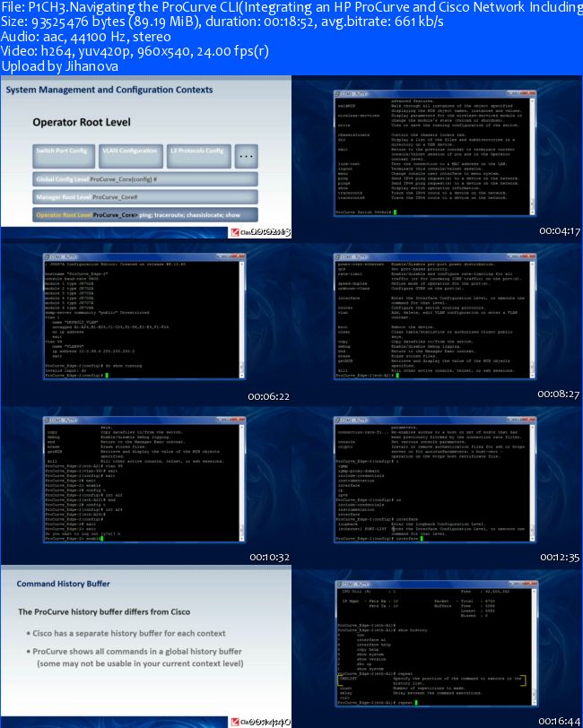The height and width of the screenshot is (728, 583).
Task: Click the green cursor in the 00:04:17 terminal
Action: (x=396, y=212)
